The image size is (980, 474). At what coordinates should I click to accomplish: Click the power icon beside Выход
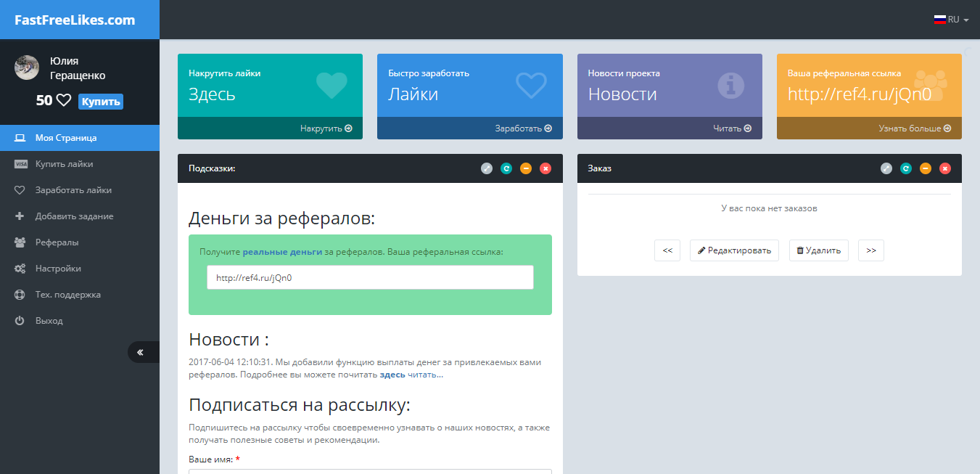20,320
